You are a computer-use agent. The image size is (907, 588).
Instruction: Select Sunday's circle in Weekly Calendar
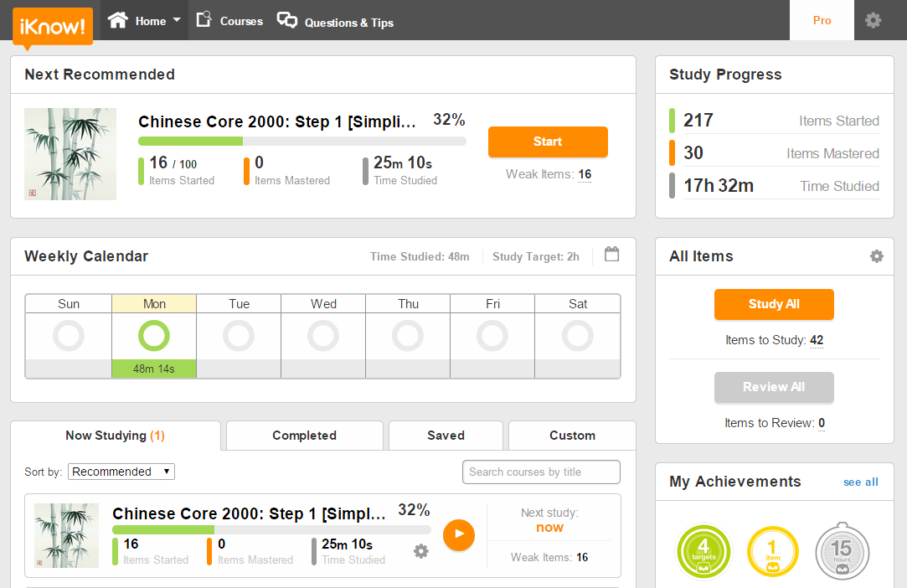[69, 336]
